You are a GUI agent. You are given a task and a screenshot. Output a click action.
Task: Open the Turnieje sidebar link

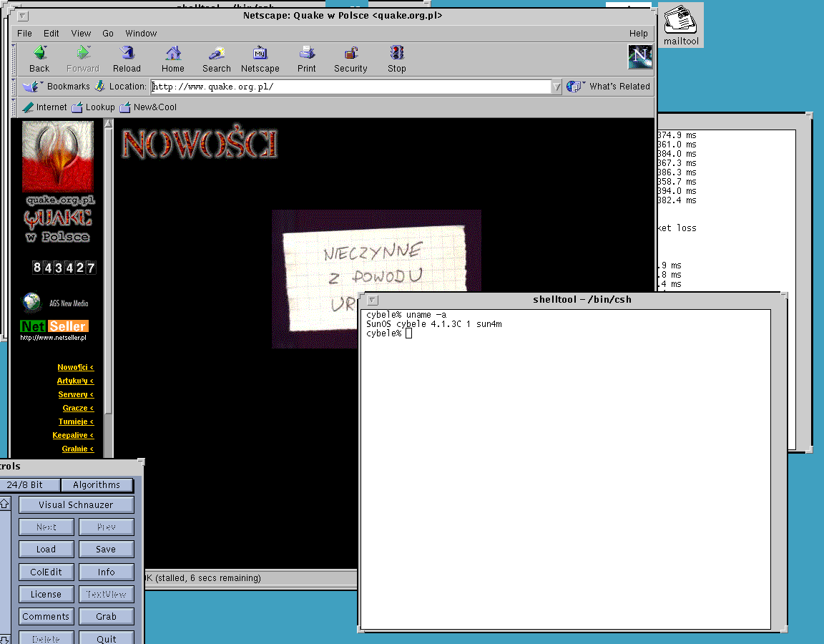click(76, 421)
